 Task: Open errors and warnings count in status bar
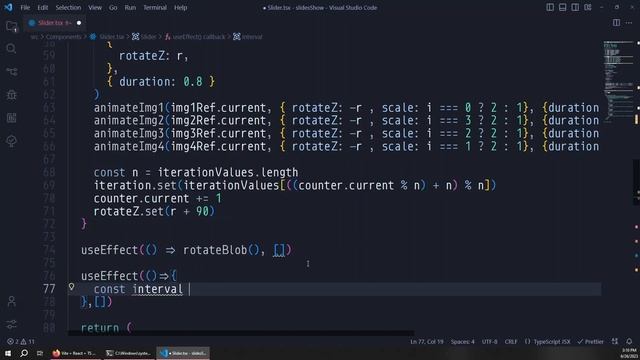[x=20, y=341]
